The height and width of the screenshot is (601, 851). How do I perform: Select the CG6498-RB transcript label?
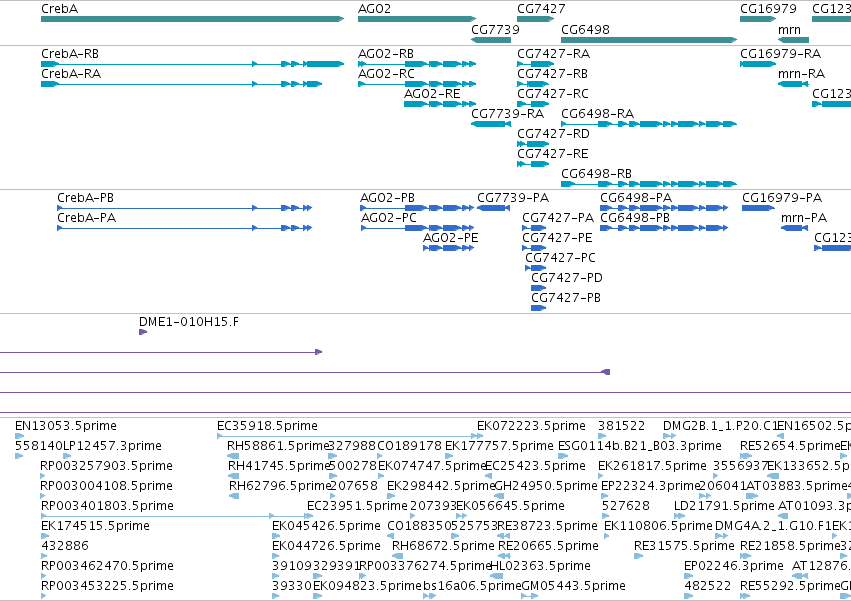pyautogui.click(x=596, y=174)
